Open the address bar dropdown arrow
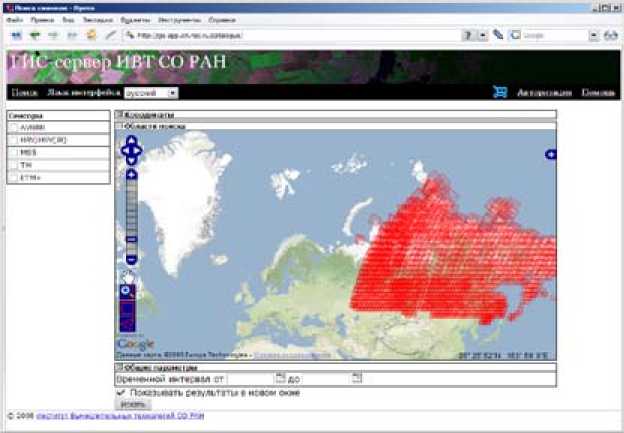624x433 pixels. pyautogui.click(x=482, y=35)
